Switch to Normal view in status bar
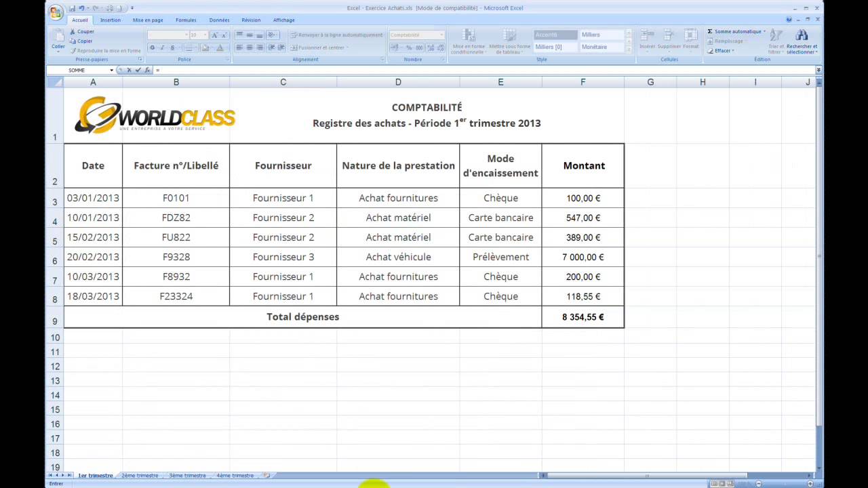This screenshot has width=868, height=488. (x=713, y=483)
